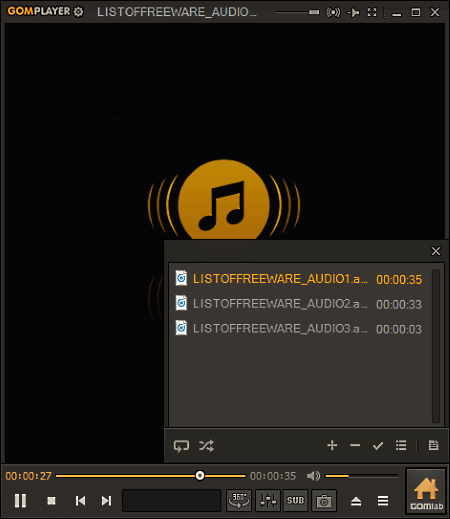Click the duration 00:00:03 in playlist
Screen dimensions: 450x519
[399, 329]
